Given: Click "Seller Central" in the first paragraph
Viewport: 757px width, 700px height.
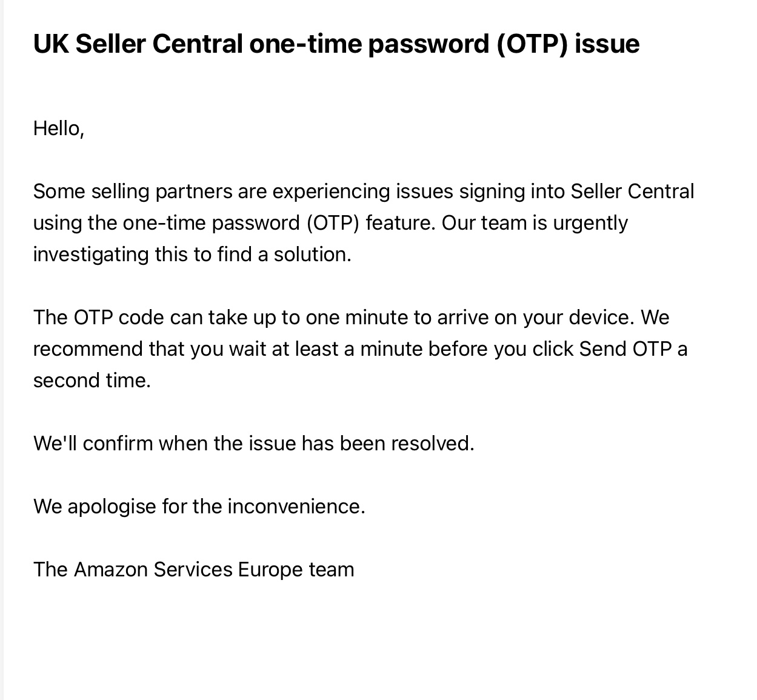Looking at the screenshot, I should point(632,192).
